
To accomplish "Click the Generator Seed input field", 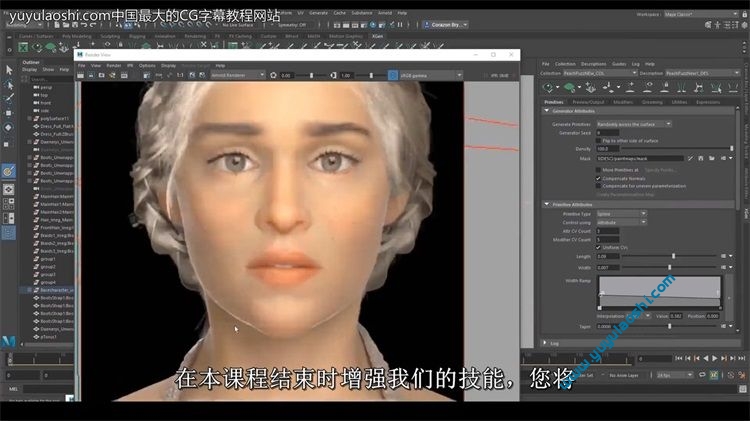I will click(607, 133).
